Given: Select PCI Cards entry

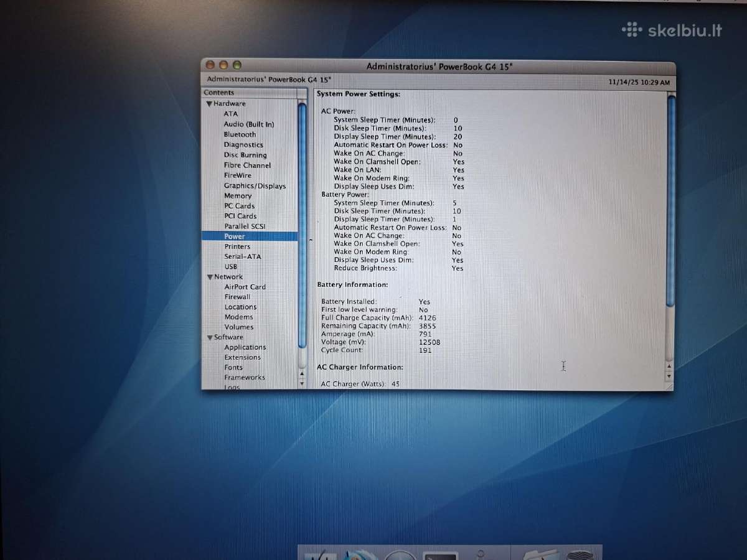Looking at the screenshot, I should 240,216.
